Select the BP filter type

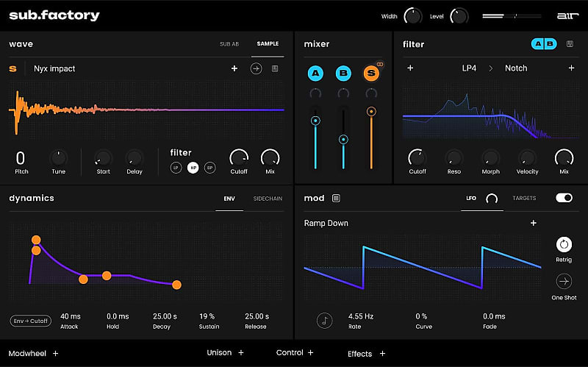[x=210, y=168]
